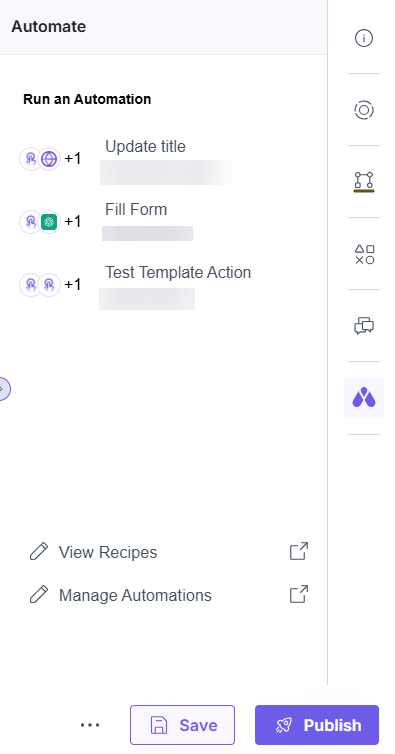This screenshot has height=754, width=395.
Task: Open the comments chat bubbles icon
Action: (364, 326)
